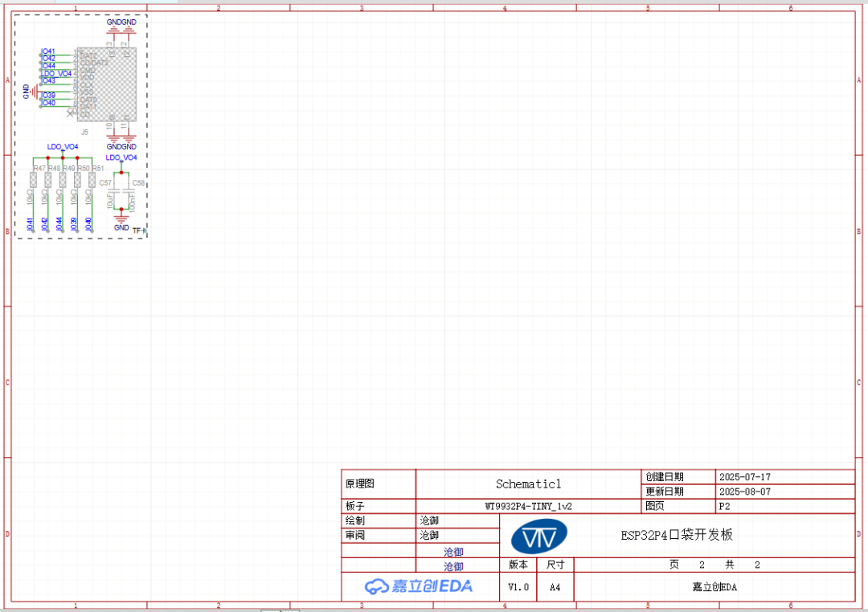Select the board name WT9932P4-TINY_1v2

coord(529,506)
